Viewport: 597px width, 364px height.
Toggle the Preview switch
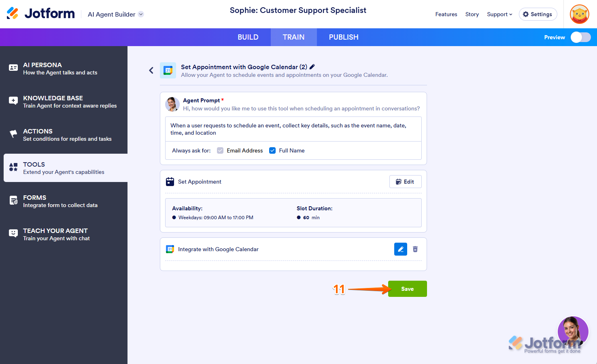tap(580, 37)
